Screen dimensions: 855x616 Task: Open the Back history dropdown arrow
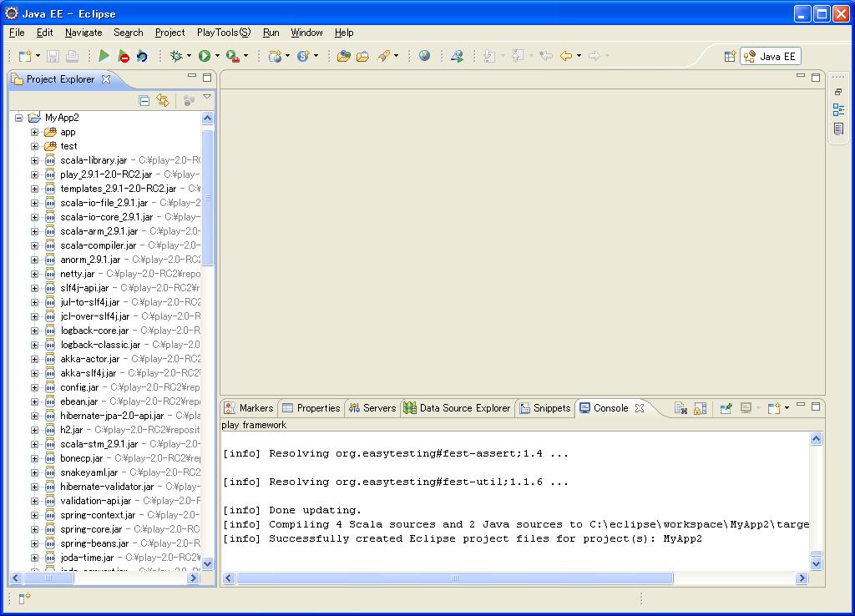579,56
